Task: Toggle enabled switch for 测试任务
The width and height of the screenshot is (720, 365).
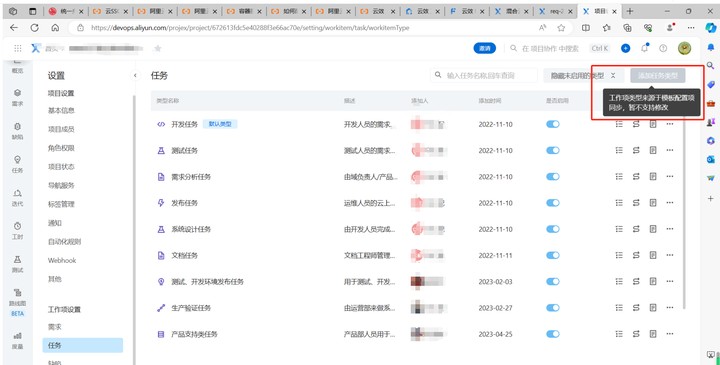Action: click(553, 151)
